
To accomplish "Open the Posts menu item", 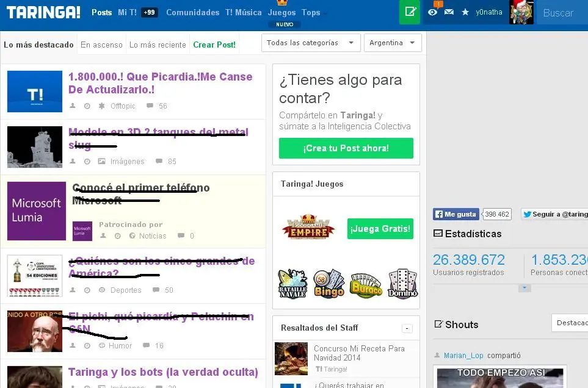I will [x=101, y=12].
